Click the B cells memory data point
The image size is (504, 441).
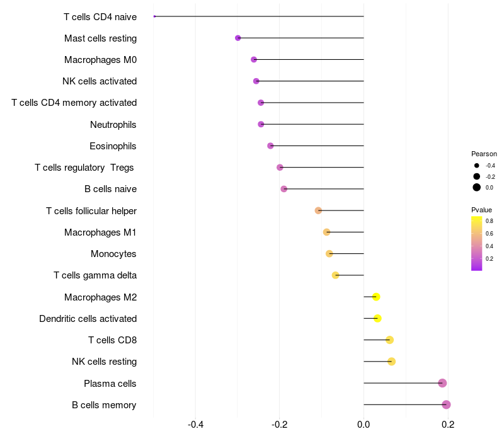point(446,404)
